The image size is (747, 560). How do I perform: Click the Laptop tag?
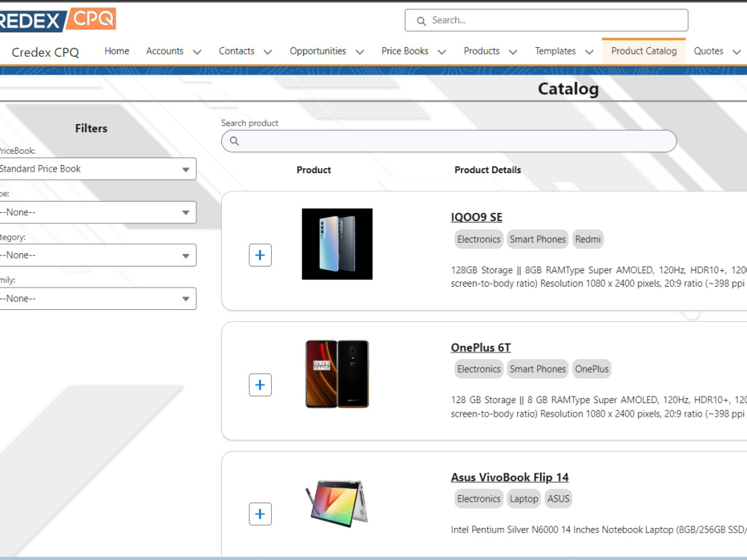click(x=524, y=499)
